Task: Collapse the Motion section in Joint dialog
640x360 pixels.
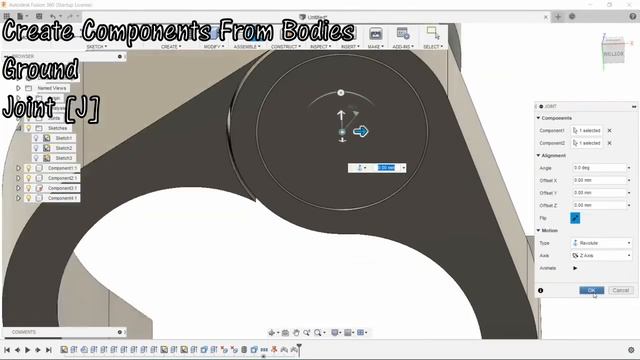Action: click(x=538, y=231)
